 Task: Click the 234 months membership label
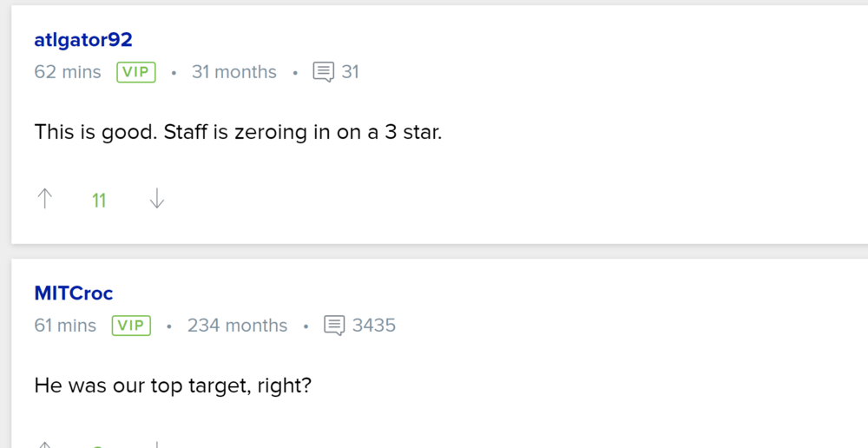point(237,326)
